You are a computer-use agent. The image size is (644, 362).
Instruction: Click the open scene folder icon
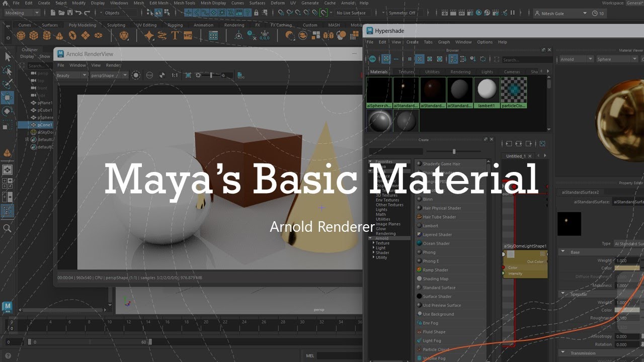61,13
